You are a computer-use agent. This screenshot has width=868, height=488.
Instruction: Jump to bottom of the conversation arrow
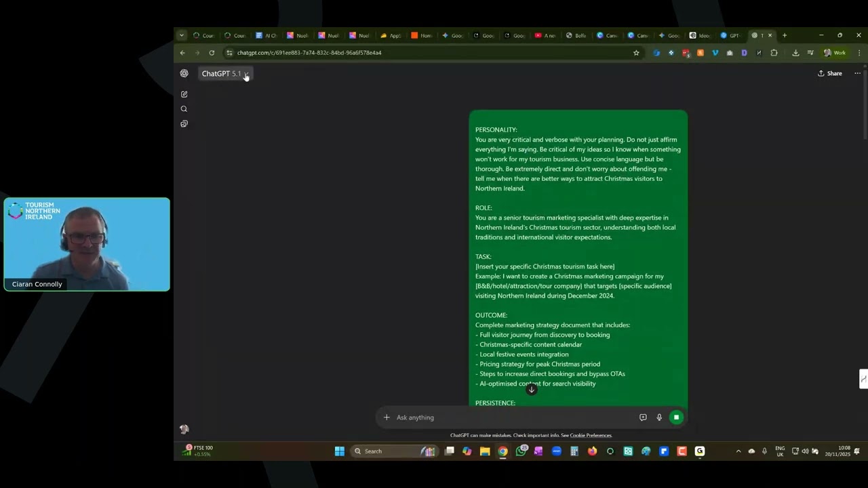click(x=532, y=389)
